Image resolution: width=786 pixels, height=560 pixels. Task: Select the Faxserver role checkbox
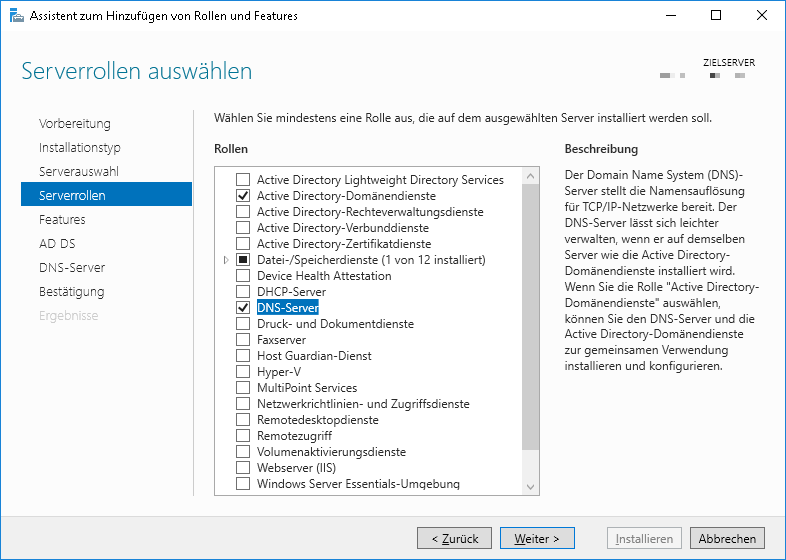coord(242,340)
